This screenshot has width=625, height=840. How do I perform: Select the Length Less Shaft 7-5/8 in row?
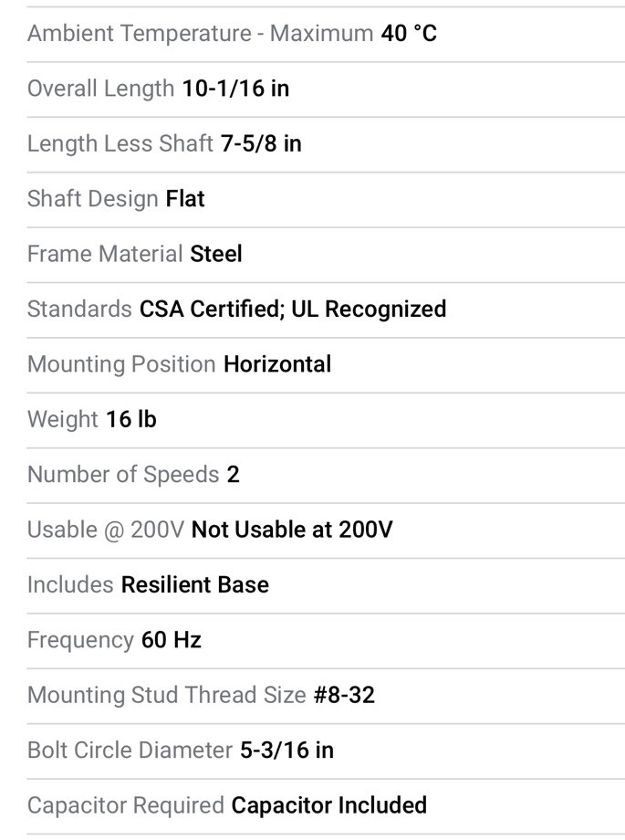[326, 144]
